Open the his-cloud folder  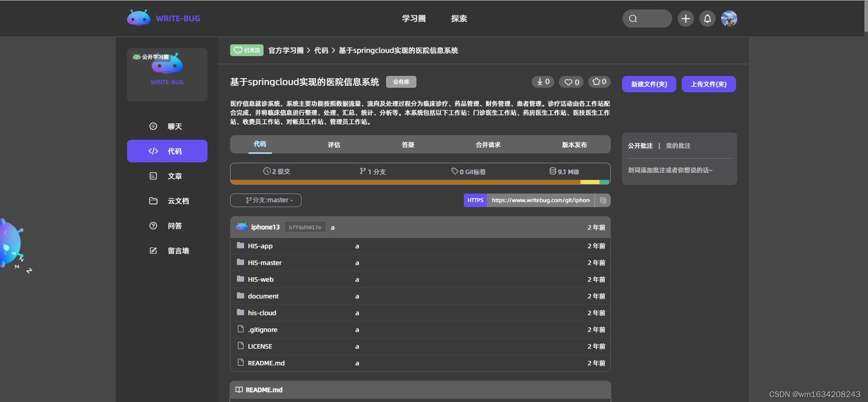click(262, 313)
